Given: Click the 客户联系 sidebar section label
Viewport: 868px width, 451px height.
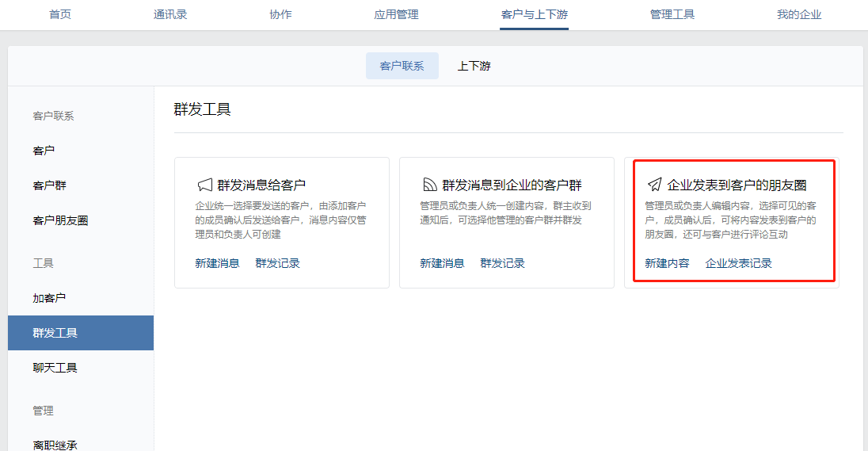Looking at the screenshot, I should [53, 116].
